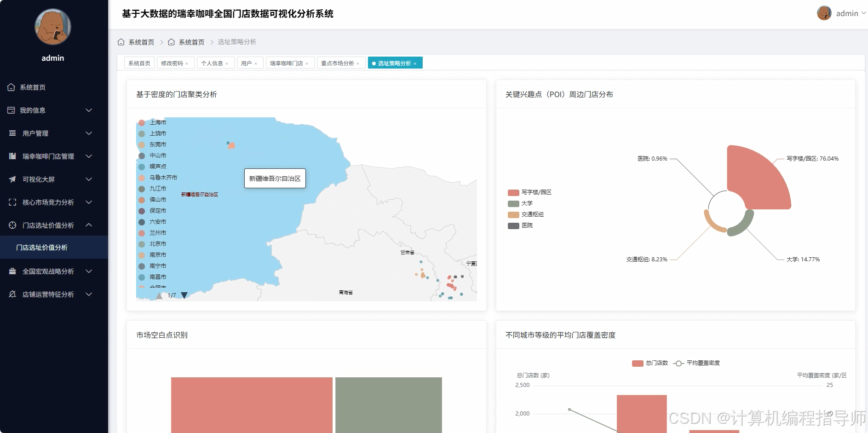Click the second breadcrumb home icon

tap(171, 42)
